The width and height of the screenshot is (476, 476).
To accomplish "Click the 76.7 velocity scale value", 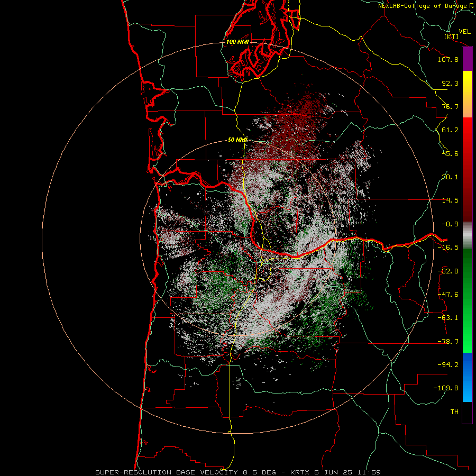I will pos(450,106).
